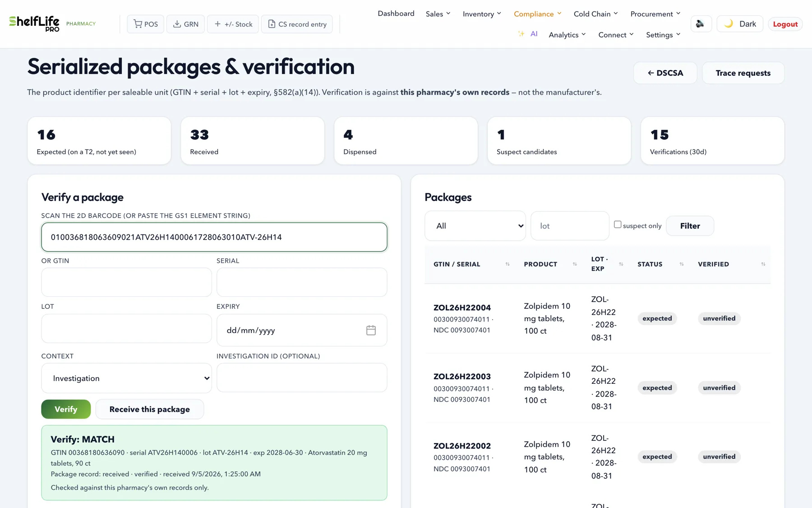Apply the packages Filter button

click(x=690, y=226)
